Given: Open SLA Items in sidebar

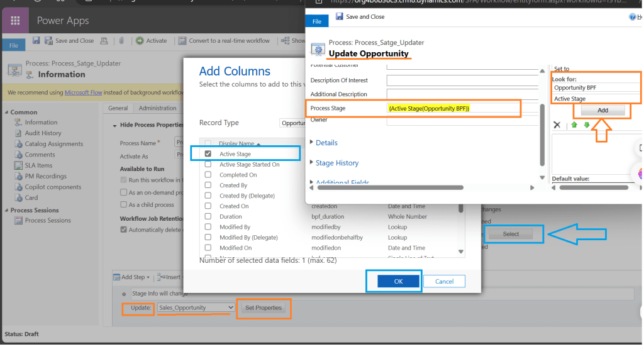Looking at the screenshot, I should (38, 165).
